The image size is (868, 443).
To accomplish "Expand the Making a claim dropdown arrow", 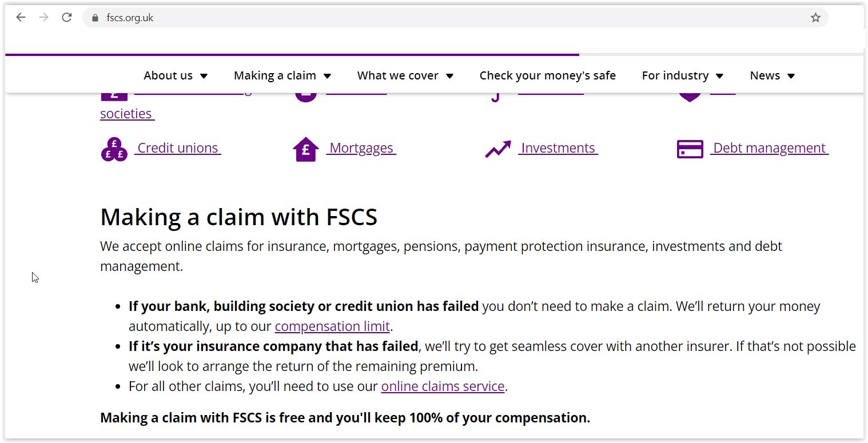I will coord(328,76).
